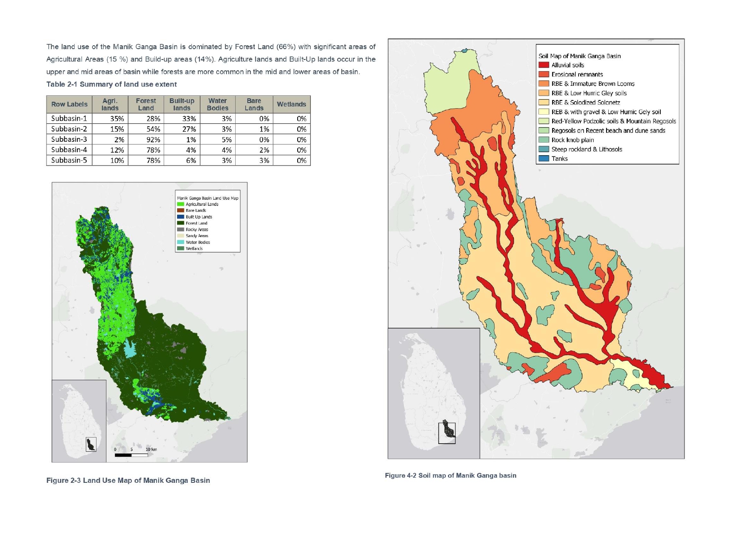The image size is (756, 535).
Task: Click the Figure 2-3 Land Use Map caption
Action: [x=128, y=480]
